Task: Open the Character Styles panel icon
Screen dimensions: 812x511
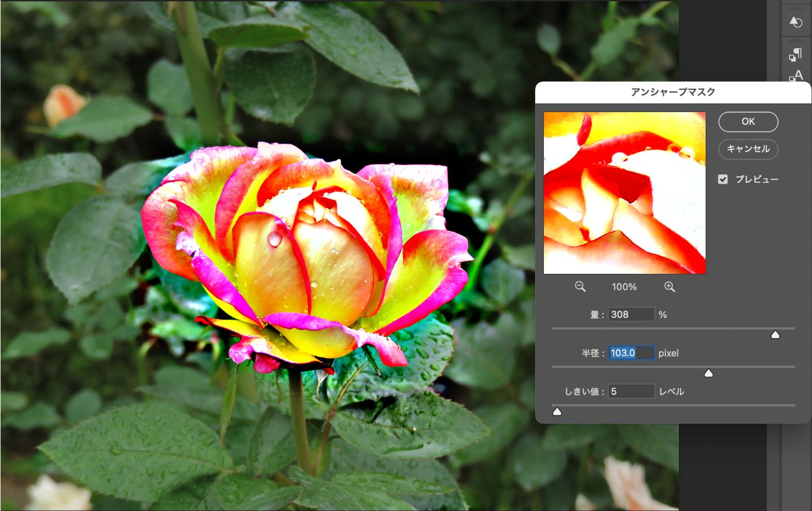Action: click(796, 75)
